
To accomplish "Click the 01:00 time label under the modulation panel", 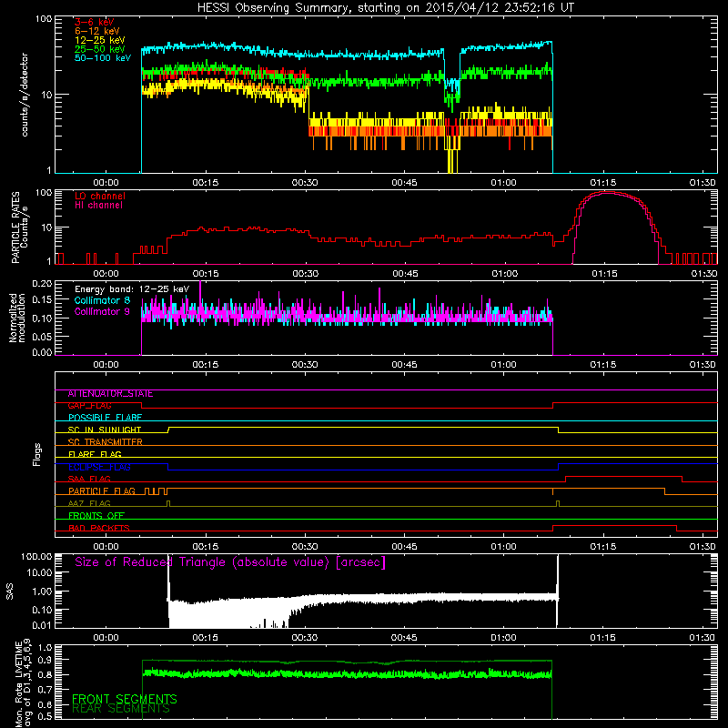I will click(x=504, y=365).
